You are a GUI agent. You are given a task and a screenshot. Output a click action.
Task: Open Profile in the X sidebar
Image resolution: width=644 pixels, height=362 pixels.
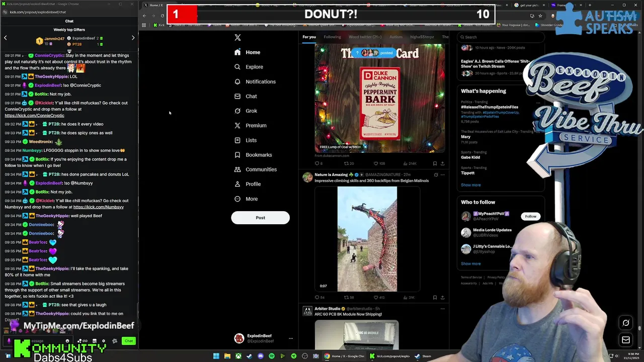[x=248, y=184]
